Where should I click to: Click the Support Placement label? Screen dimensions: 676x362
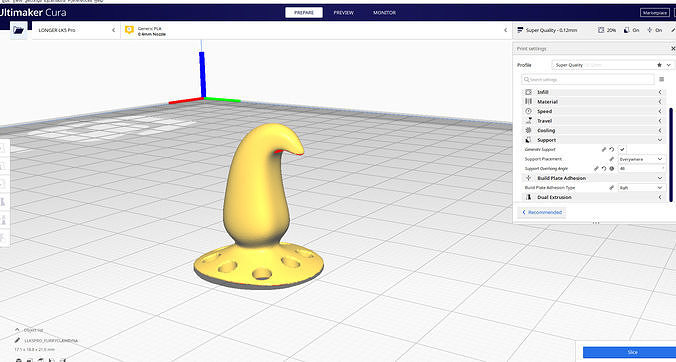[x=543, y=159]
